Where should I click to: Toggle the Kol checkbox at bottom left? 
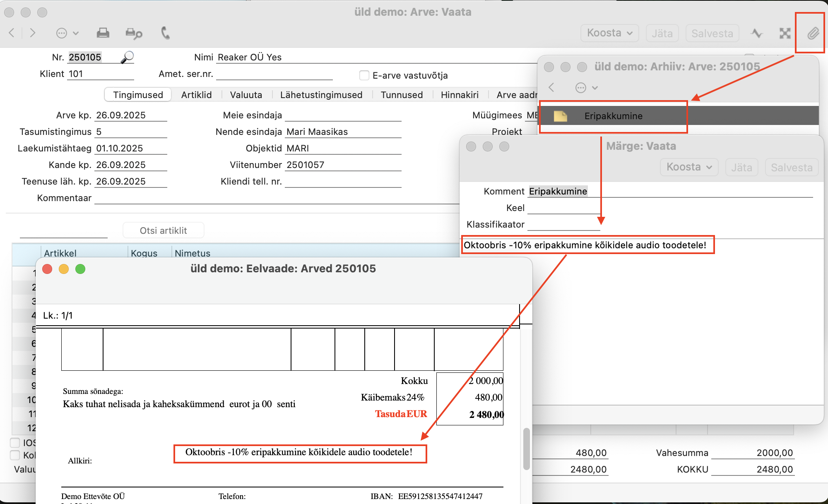(x=15, y=455)
